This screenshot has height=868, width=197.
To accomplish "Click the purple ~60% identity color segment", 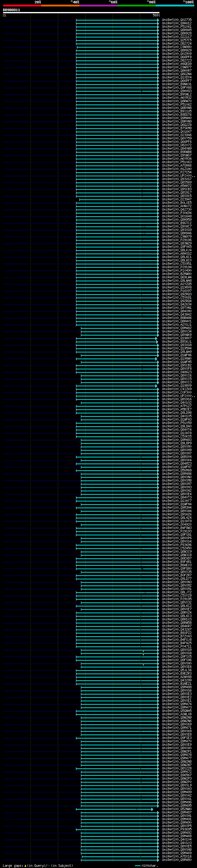I will [98, 6].
